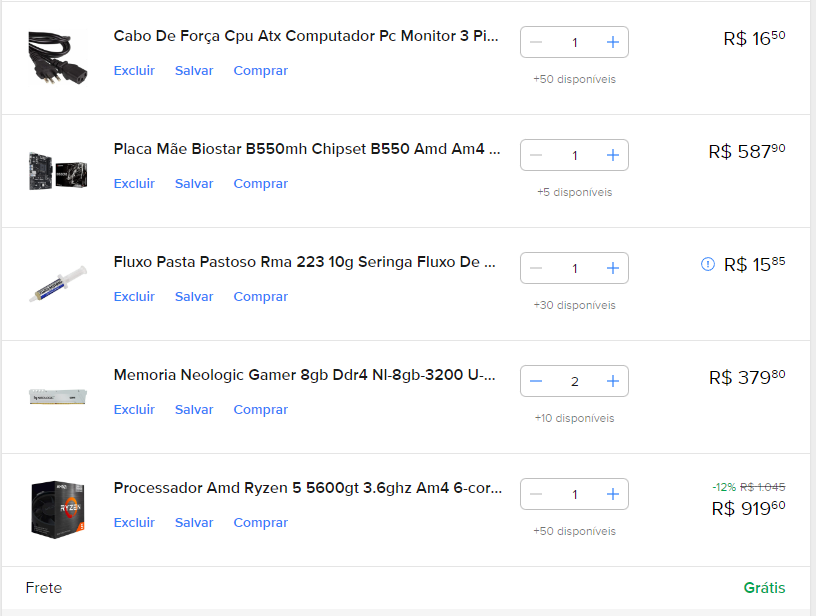Decrease quantity of Cabo De Força item

(536, 42)
